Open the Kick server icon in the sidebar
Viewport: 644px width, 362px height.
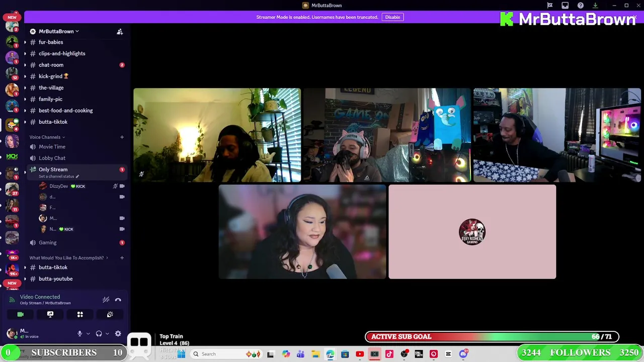point(12,156)
